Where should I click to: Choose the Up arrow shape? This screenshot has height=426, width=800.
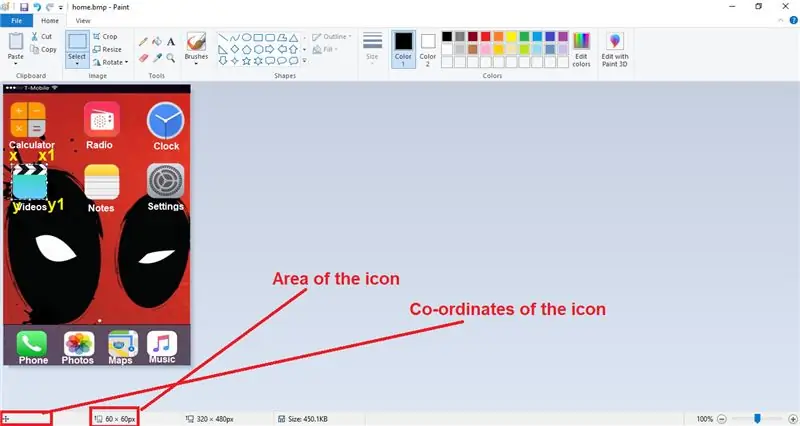[293, 49]
